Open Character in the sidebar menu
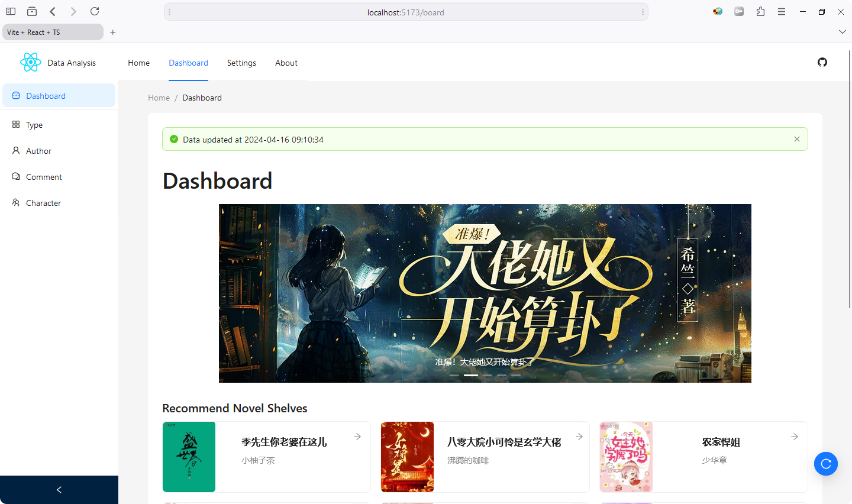This screenshot has height=504, width=852. (x=59, y=203)
